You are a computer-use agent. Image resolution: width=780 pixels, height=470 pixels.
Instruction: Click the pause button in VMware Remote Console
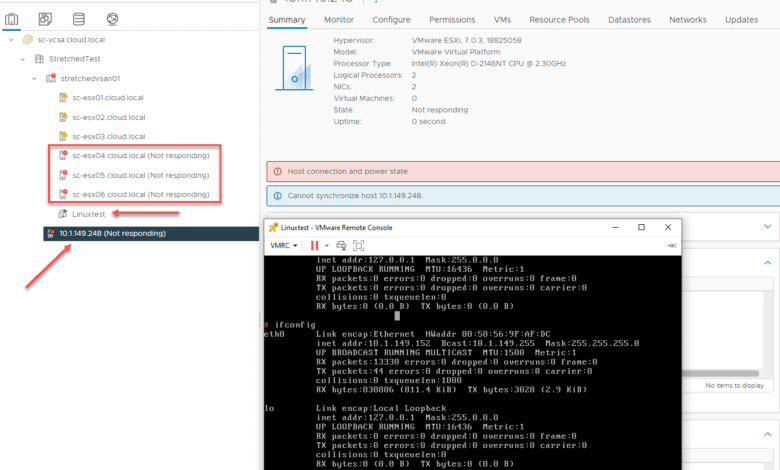pyautogui.click(x=314, y=246)
